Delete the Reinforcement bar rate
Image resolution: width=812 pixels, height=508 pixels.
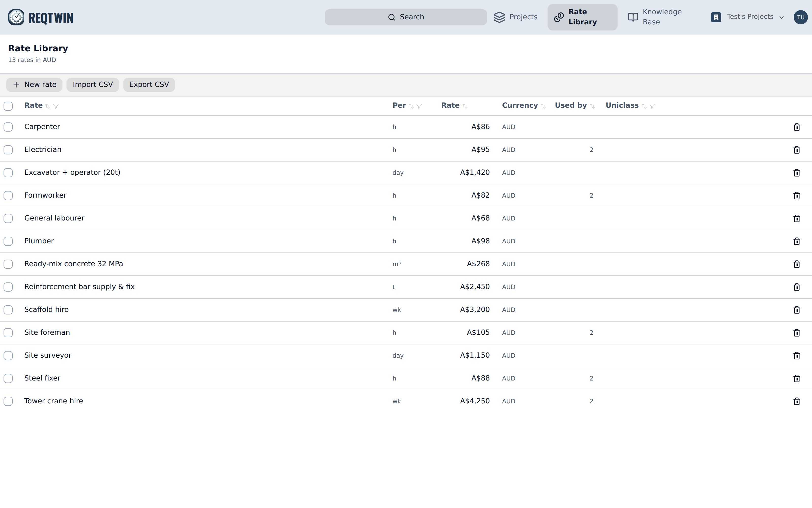point(797,287)
